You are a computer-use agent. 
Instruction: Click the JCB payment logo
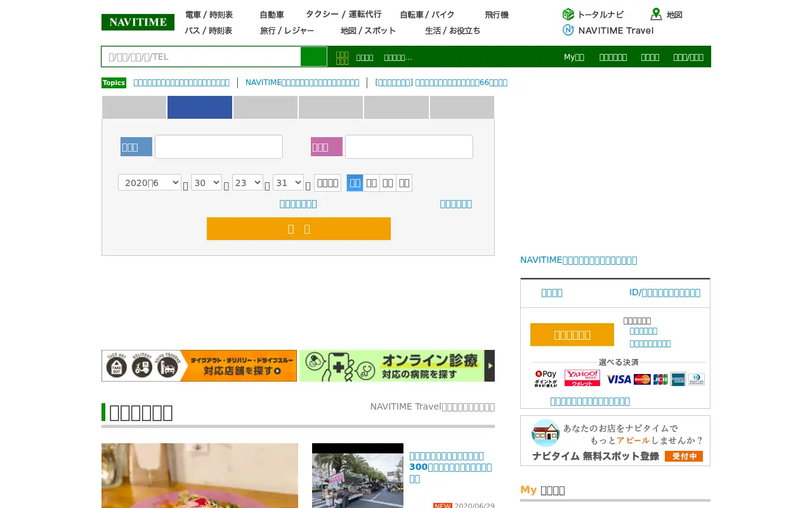[660, 379]
